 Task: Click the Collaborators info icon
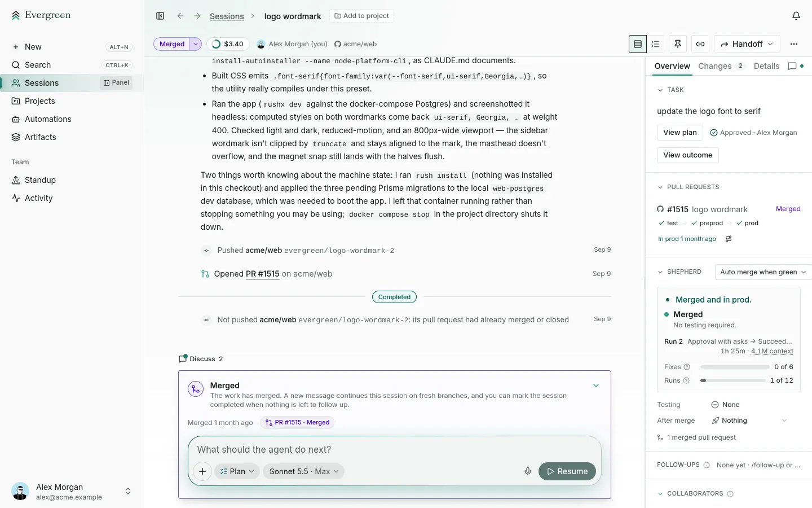click(730, 494)
